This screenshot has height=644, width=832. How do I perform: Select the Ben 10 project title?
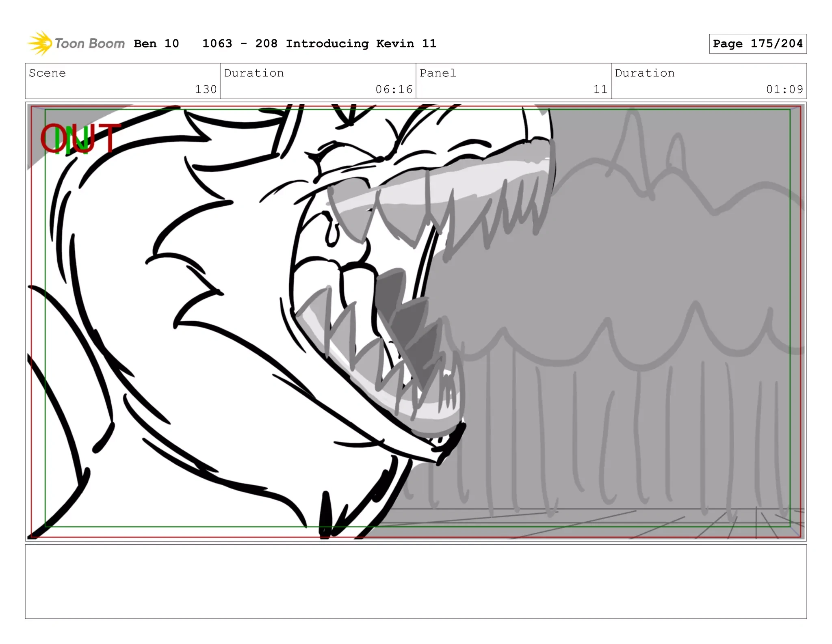156,43
